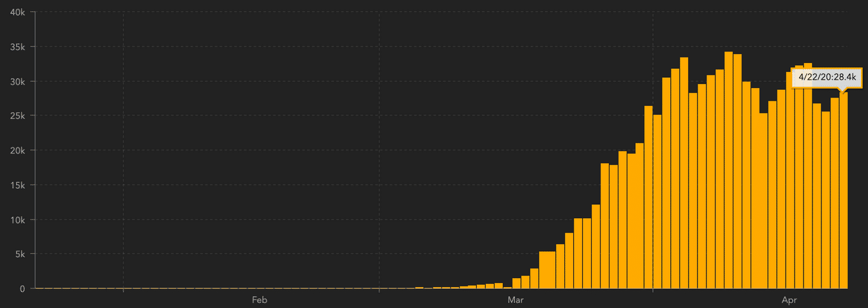
Task: Select the 30k y-axis label
Action: [17, 82]
